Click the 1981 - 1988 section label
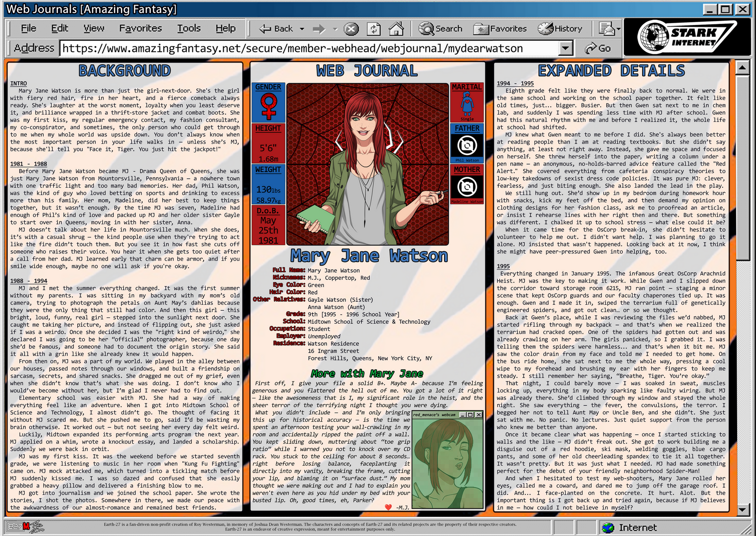This screenshot has width=756, height=536. 28,164
